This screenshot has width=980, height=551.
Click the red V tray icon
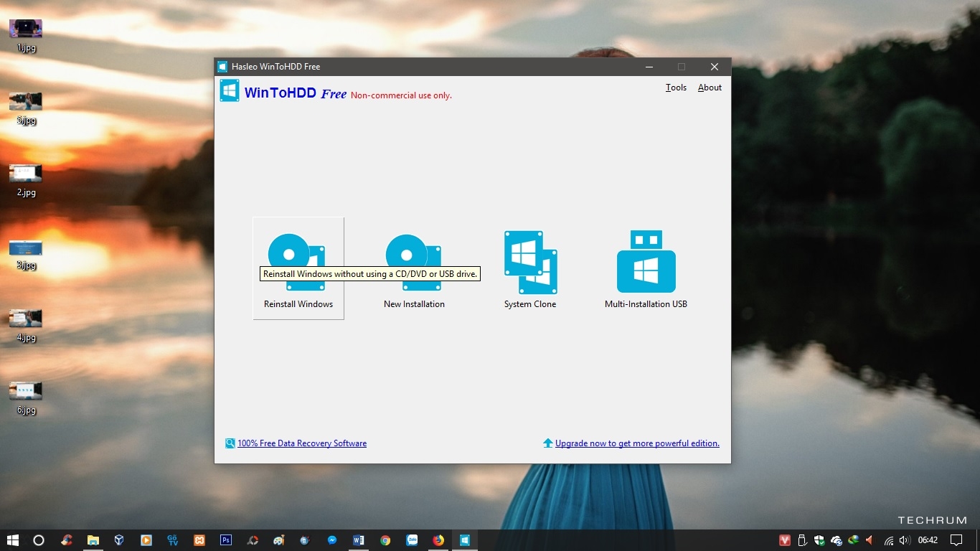pyautogui.click(x=785, y=540)
